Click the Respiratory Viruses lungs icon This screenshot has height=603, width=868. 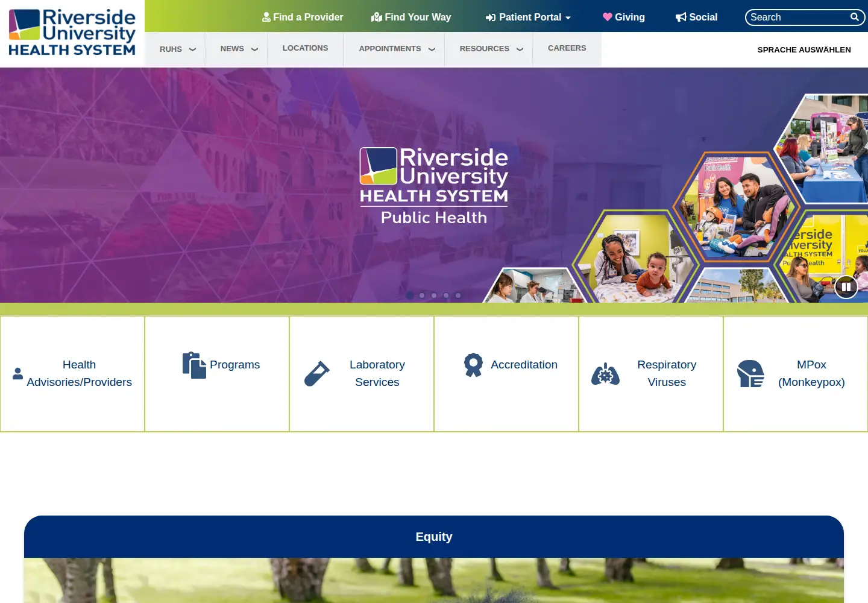[606, 374]
